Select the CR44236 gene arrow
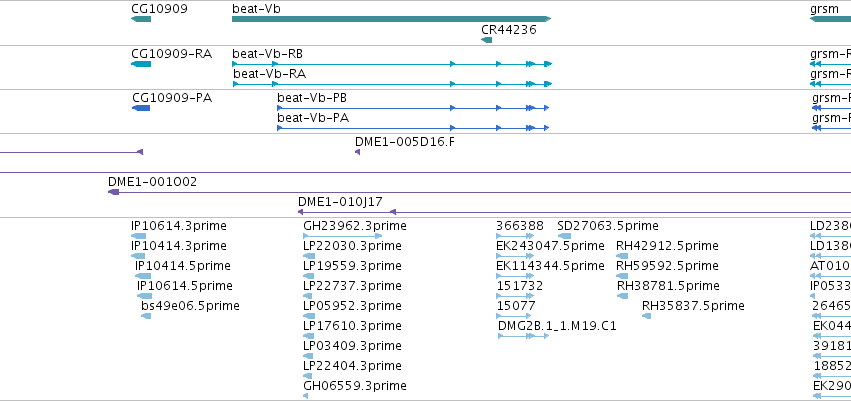Viewport: 851px width, 401px height. click(486, 40)
